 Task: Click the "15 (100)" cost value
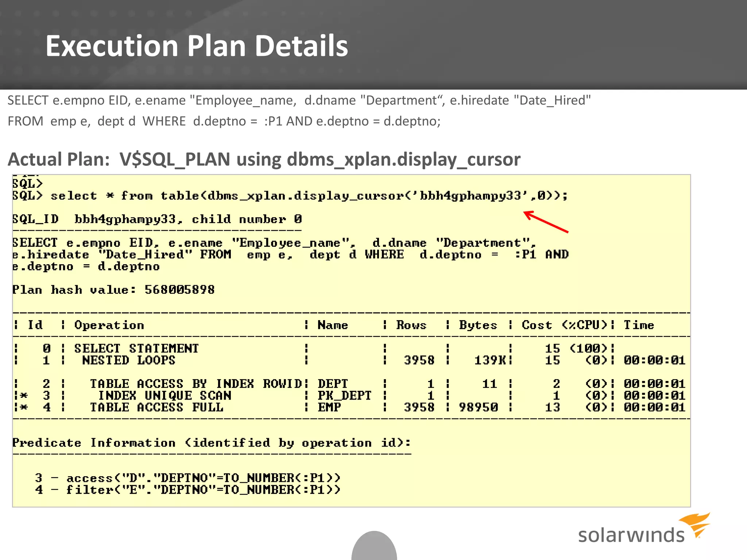[x=576, y=348]
